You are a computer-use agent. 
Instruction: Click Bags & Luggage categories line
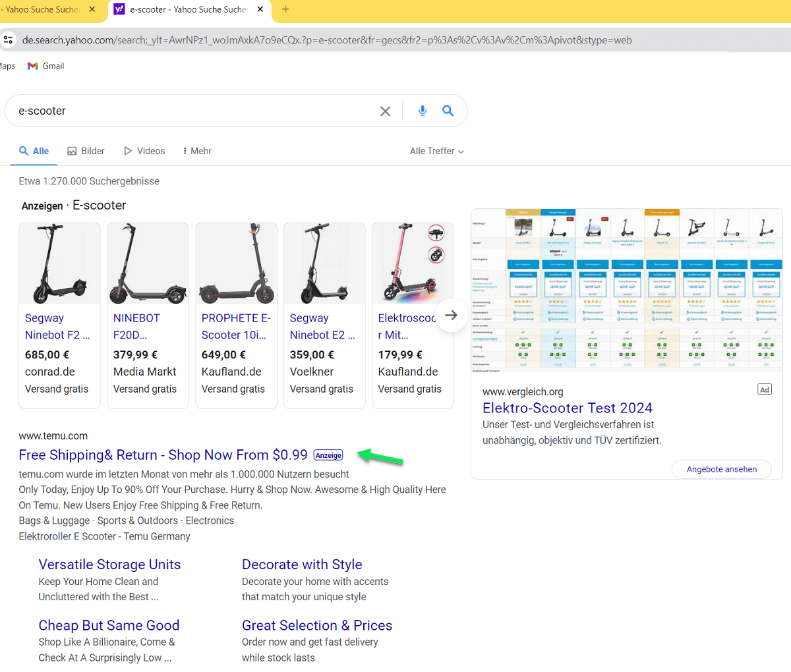127,520
